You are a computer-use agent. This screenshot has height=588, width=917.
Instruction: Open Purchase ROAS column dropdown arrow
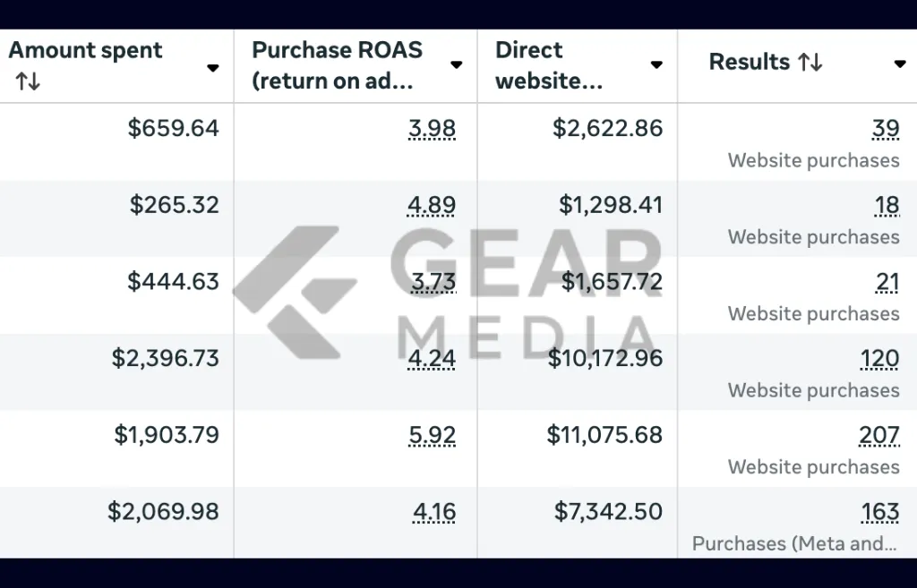point(456,64)
